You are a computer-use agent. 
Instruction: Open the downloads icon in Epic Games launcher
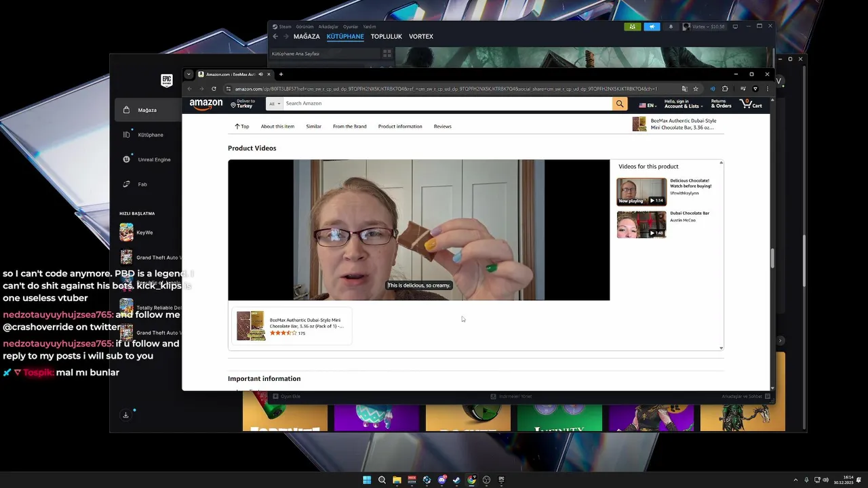[x=125, y=415]
